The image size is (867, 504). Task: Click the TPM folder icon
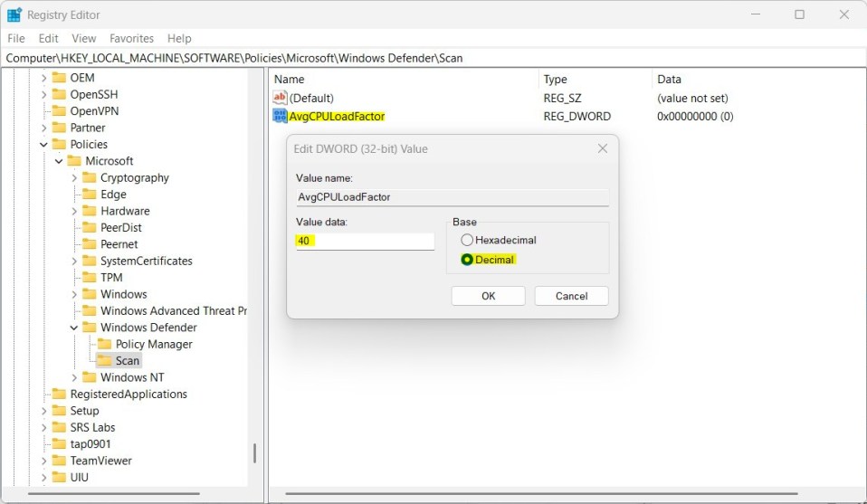(x=90, y=278)
